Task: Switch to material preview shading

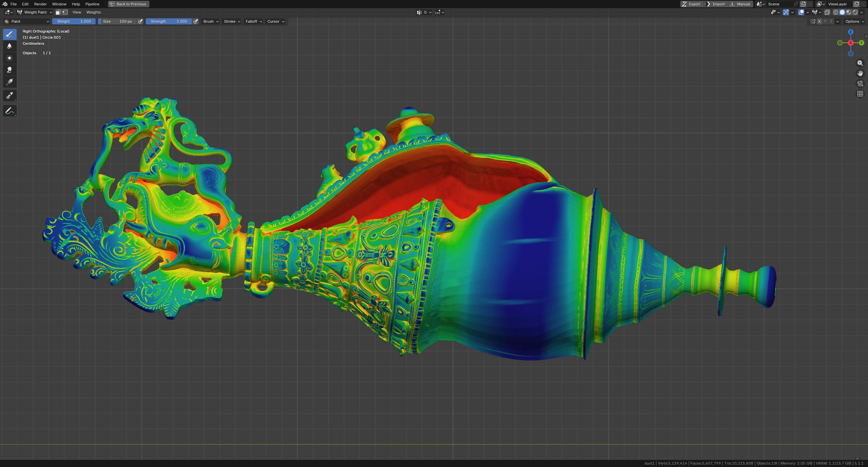Action: coord(849,12)
